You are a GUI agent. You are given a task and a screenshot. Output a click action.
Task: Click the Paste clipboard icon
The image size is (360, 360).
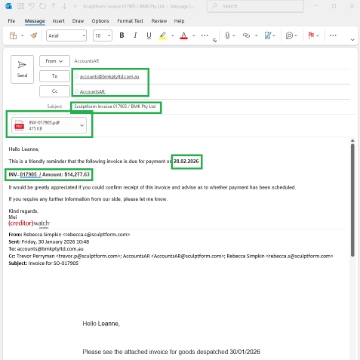tap(13, 36)
